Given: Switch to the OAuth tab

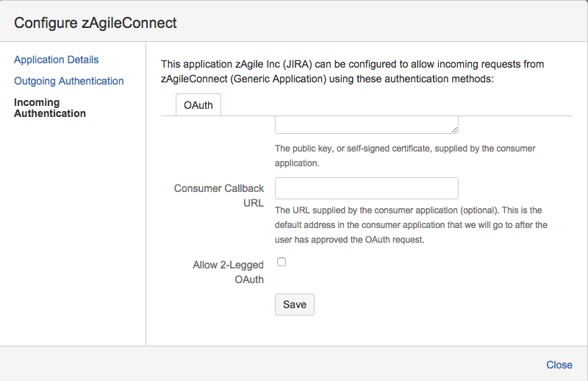Looking at the screenshot, I should click(198, 105).
